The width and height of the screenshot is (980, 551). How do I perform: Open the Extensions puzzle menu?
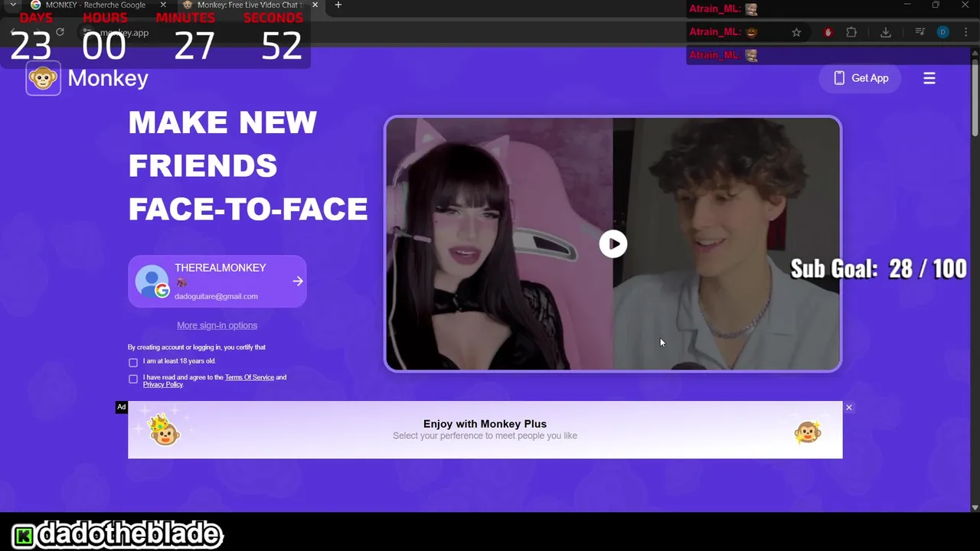pos(851,32)
